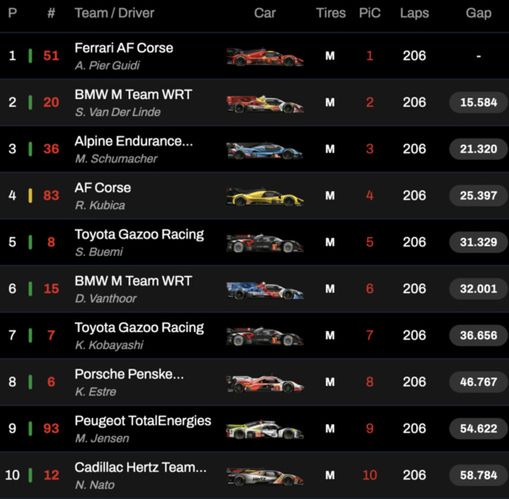The height and width of the screenshot is (499, 509).
Task: Open the Peugeot TotalEnergies car picture
Action: click(265, 430)
